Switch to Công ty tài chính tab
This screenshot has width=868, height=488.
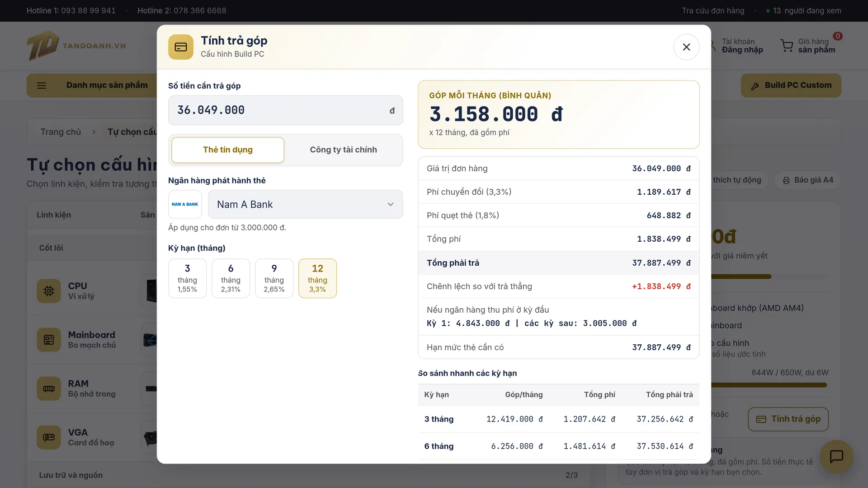[343, 150]
